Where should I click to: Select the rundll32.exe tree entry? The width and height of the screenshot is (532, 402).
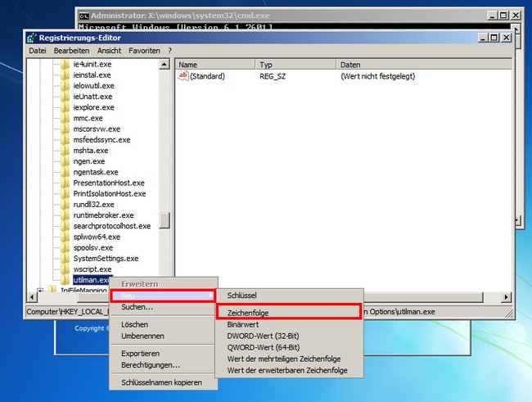pos(93,205)
